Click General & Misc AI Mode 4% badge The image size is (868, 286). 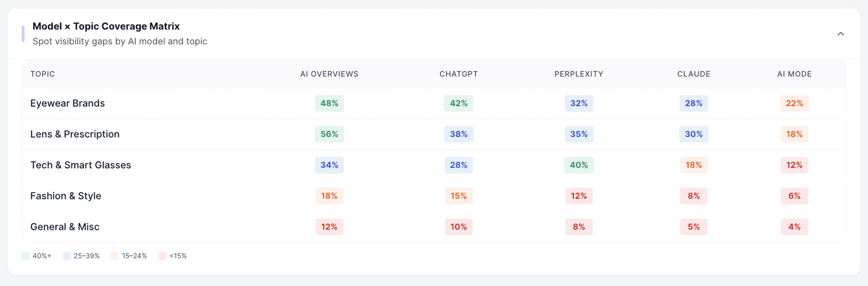(x=794, y=227)
